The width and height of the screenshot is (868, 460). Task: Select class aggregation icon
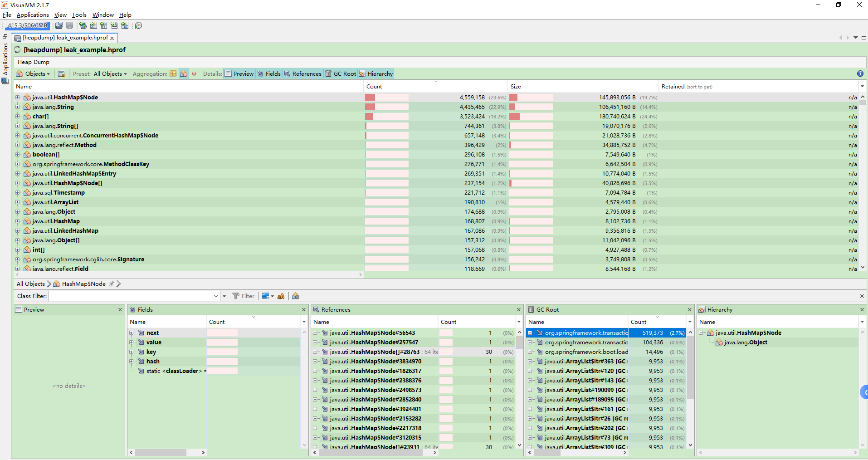[x=184, y=73]
